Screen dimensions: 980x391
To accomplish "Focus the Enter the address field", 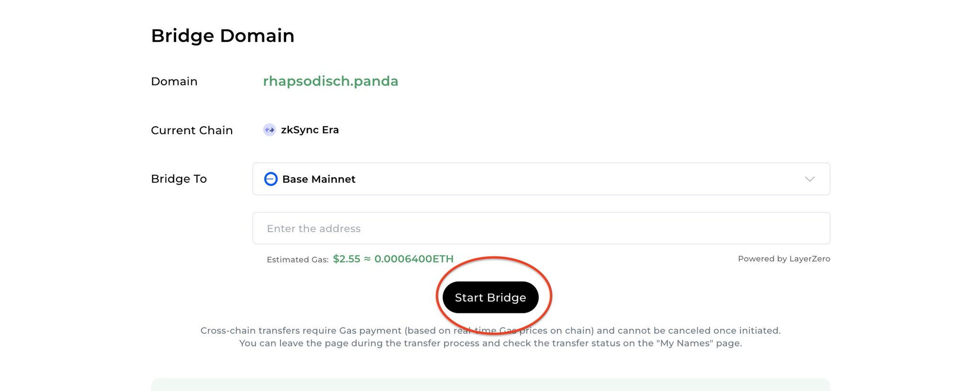I will 541,228.
